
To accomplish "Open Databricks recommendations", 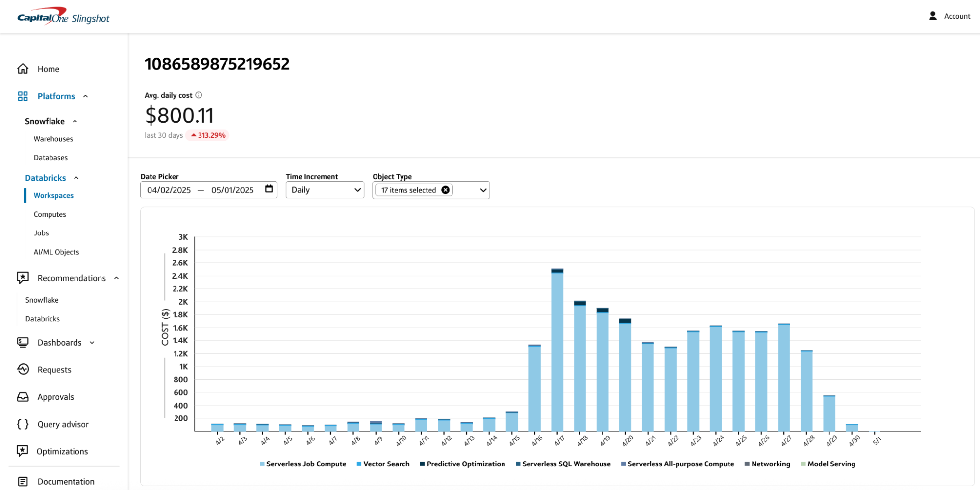I will 43,319.
